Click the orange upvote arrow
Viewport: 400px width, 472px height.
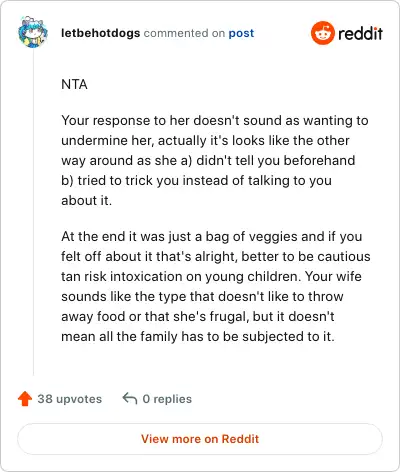point(25,399)
